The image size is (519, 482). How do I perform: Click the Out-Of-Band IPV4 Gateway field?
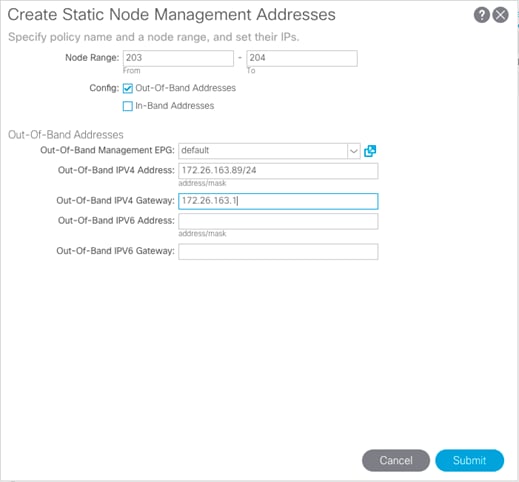coord(278,201)
